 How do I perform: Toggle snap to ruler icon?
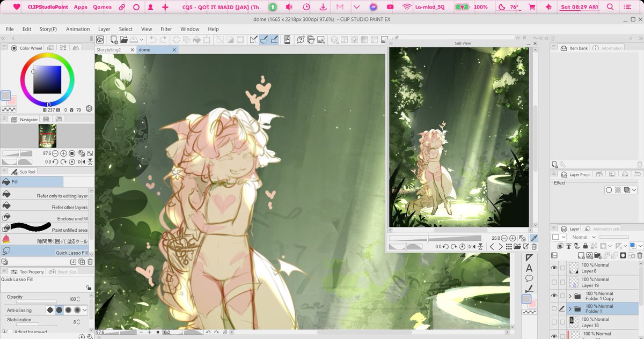click(253, 40)
